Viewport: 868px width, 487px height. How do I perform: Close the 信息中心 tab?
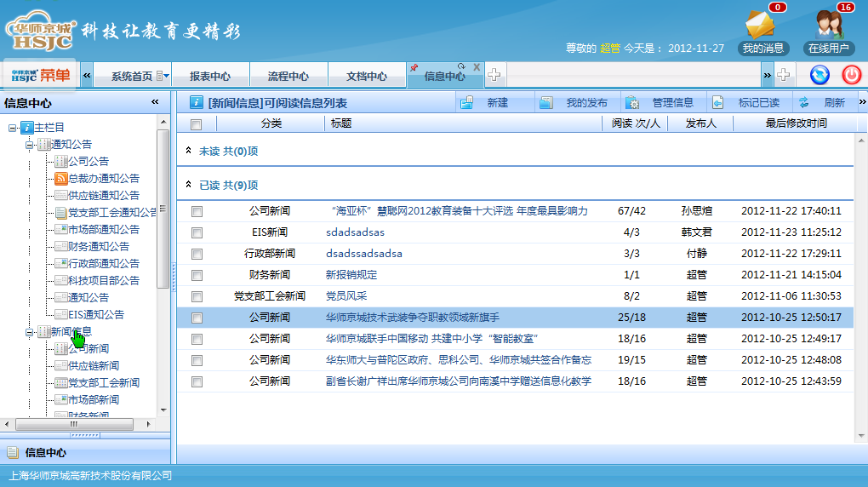pyautogui.click(x=477, y=67)
